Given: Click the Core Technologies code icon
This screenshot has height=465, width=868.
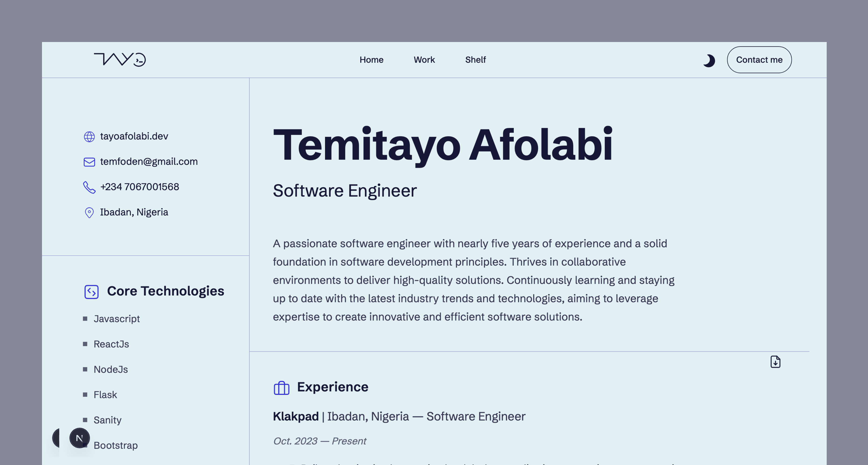Looking at the screenshot, I should point(91,292).
